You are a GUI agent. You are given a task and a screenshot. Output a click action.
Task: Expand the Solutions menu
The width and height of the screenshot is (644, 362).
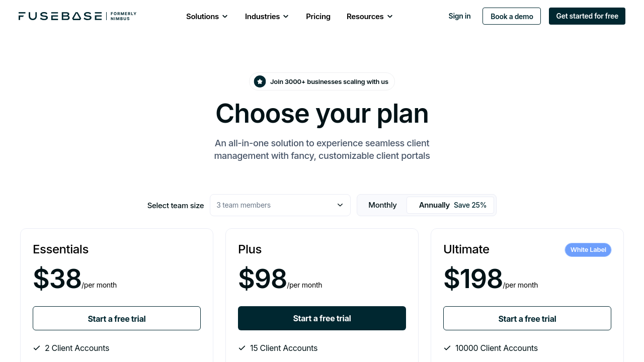202,17
